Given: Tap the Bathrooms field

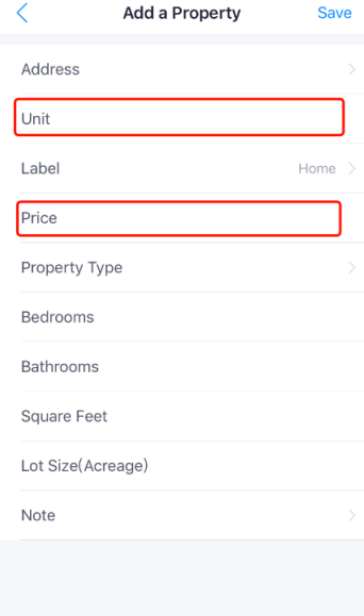Looking at the screenshot, I should click(x=182, y=367).
